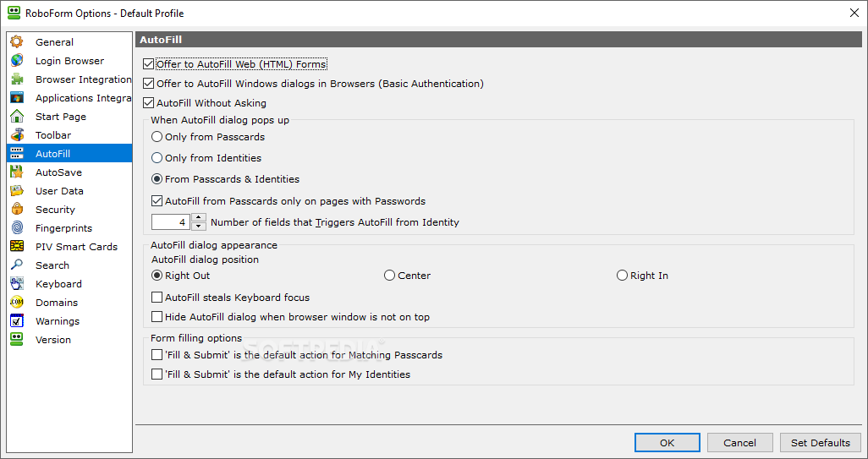Select Only from Identities option
This screenshot has height=459, width=868.
click(x=157, y=158)
